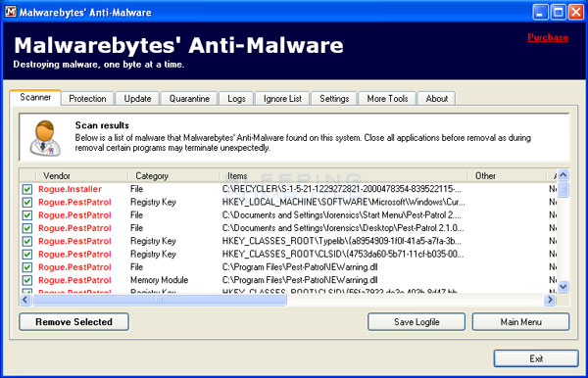The height and width of the screenshot is (378, 588).
Task: Toggle checkbox for the HKEY_LOCAL_MACHINE registry key row
Action: click(x=27, y=203)
